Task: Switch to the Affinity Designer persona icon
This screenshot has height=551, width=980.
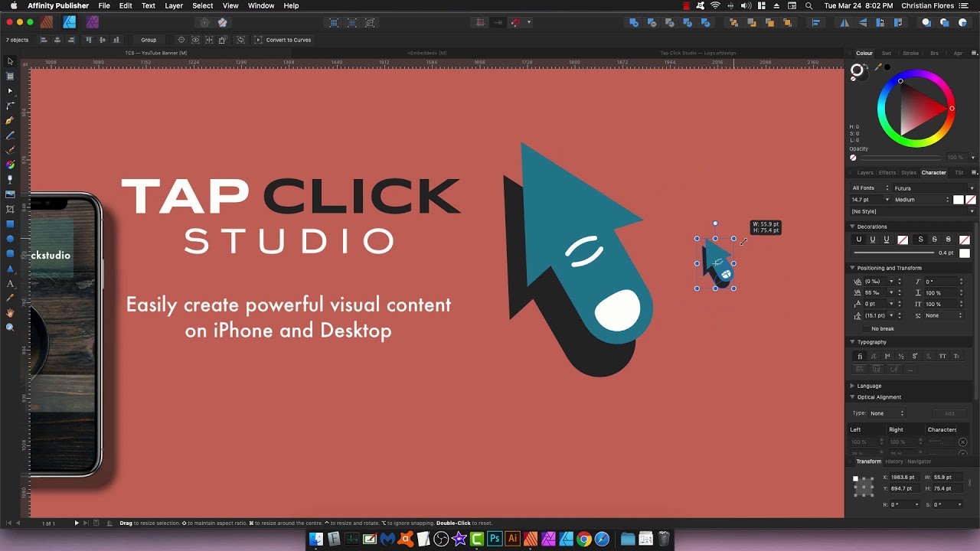Action: click(70, 22)
